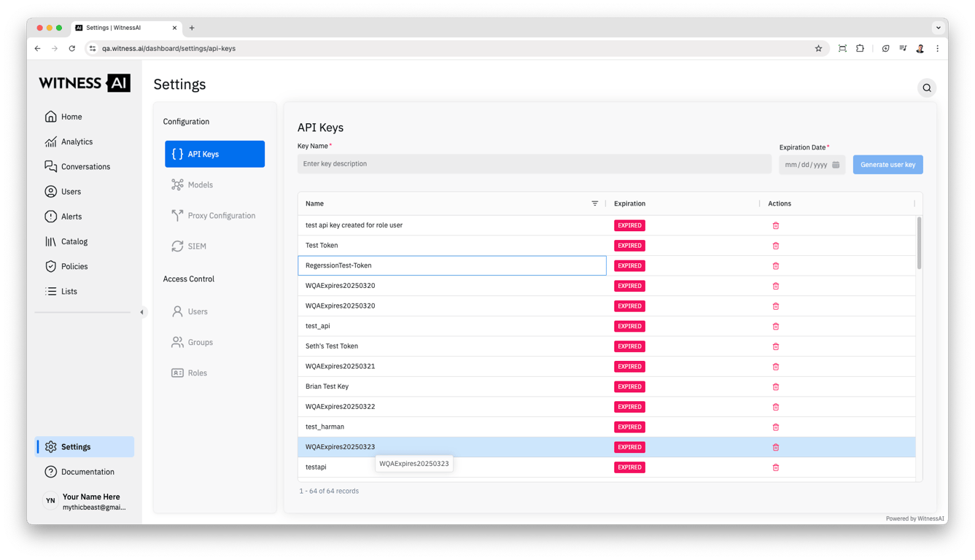The height and width of the screenshot is (560, 975).
Task: Delete the Test Token API key
Action: [x=775, y=246]
